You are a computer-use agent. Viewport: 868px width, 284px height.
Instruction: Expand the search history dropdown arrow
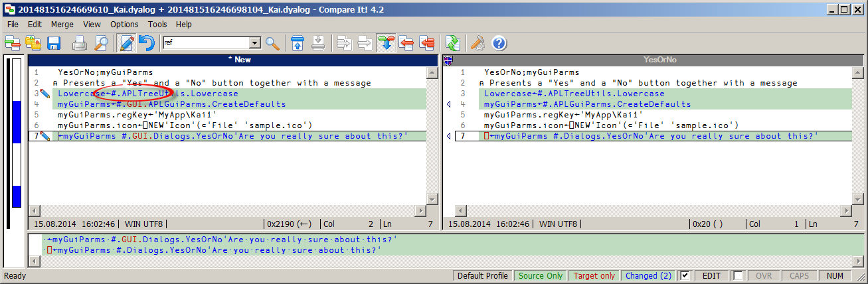254,43
